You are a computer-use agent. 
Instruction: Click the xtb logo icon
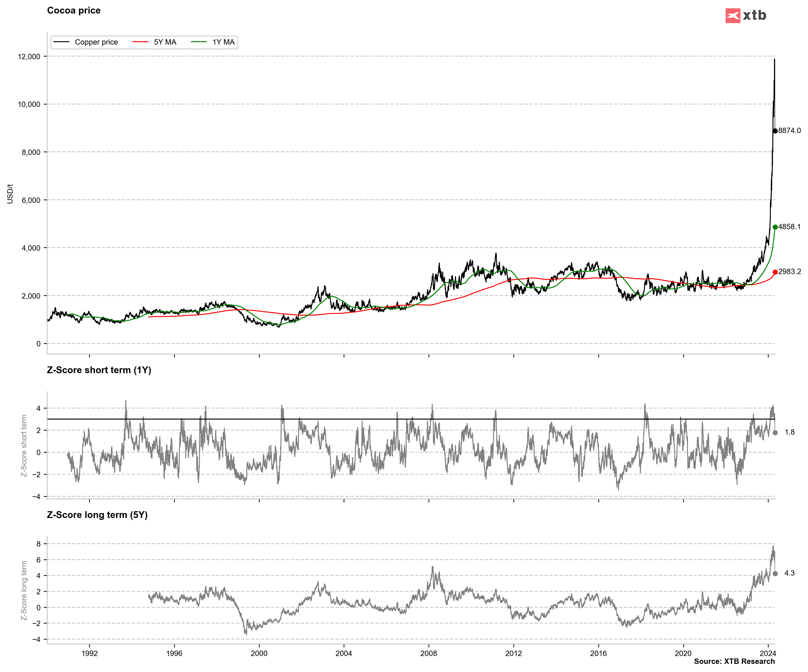(x=733, y=16)
